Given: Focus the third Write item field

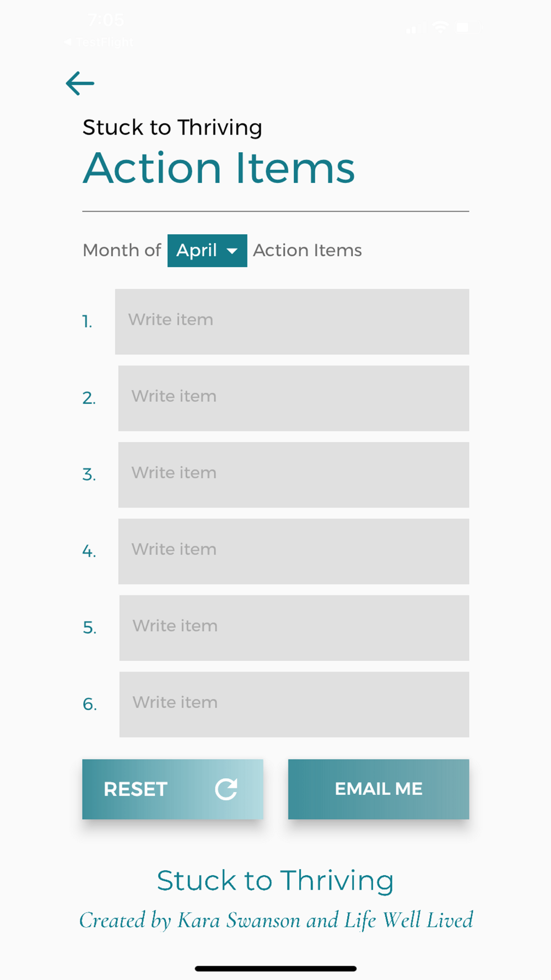Looking at the screenshot, I should (x=294, y=475).
